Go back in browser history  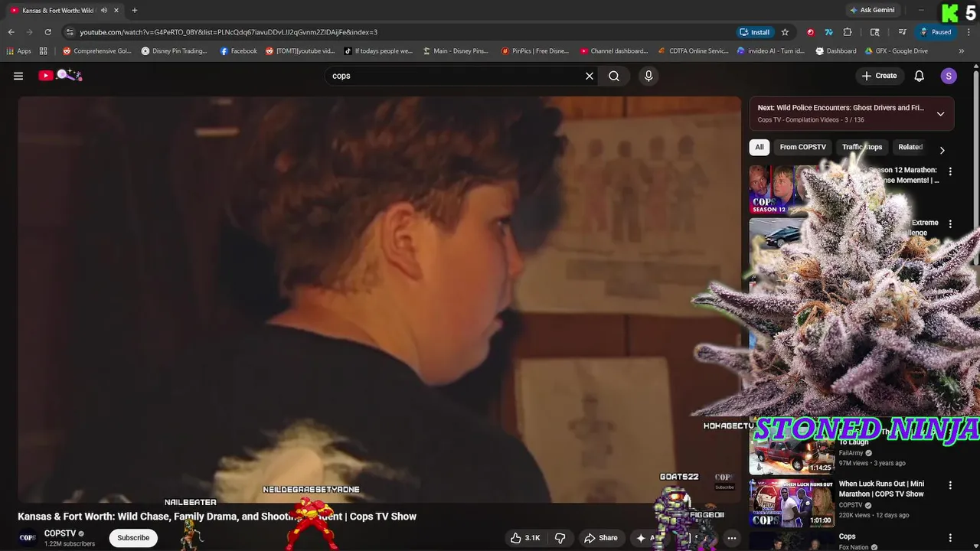(x=11, y=32)
